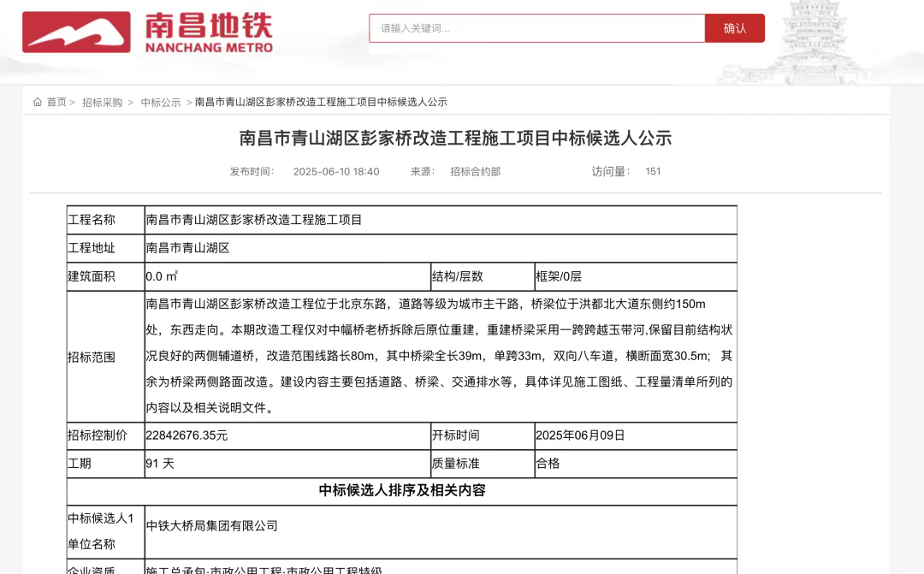
Task: Click the visit count value 151
Action: point(653,171)
